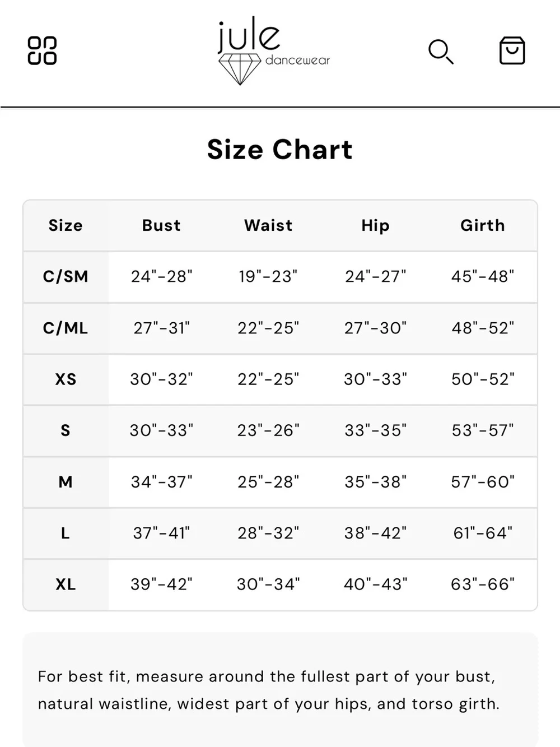Select the Bust column header
The image size is (560, 747).
[x=161, y=225]
